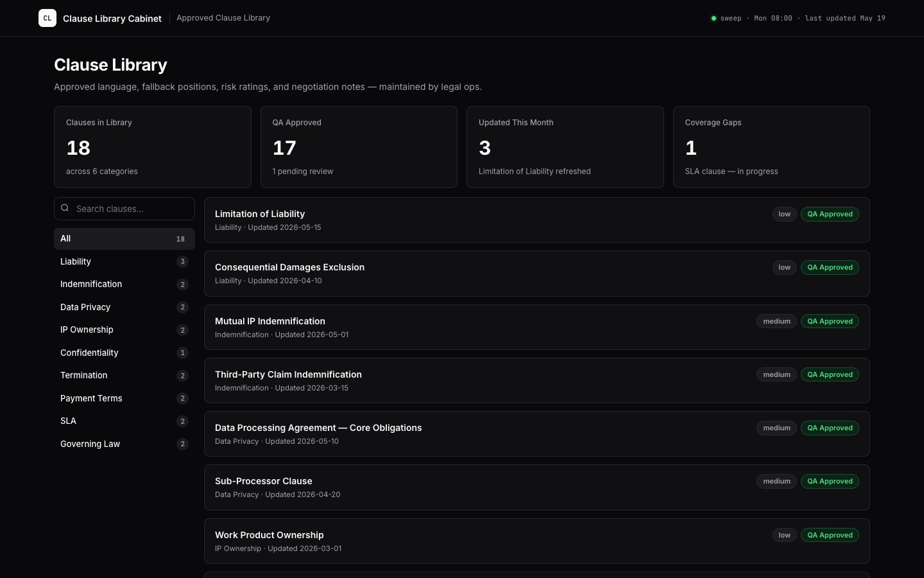Click the 'Data Privacy · Updated 2026-04-20' text
The width and height of the screenshot is (924, 578).
[x=278, y=495]
